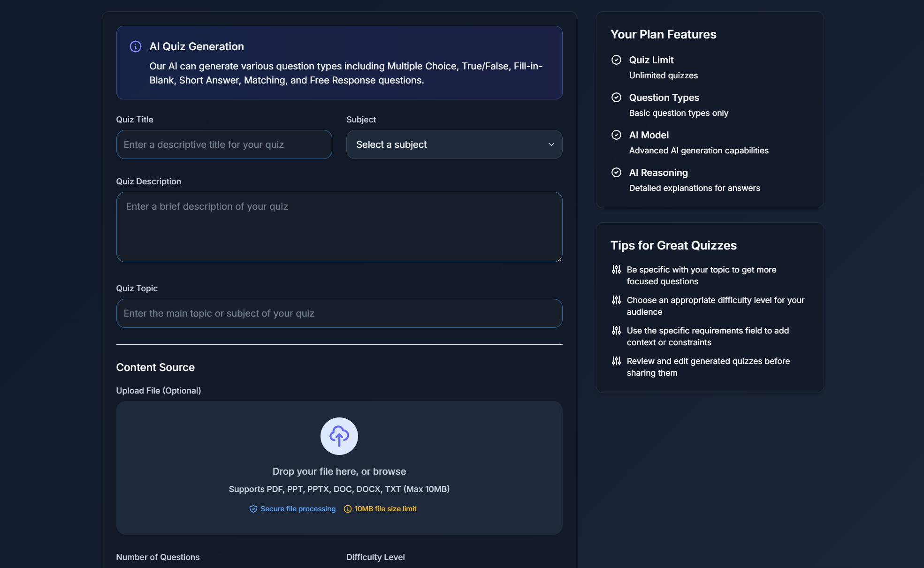Click the icon beside the difficulty level tip
Viewport: 924px width, 568px height.
point(616,300)
